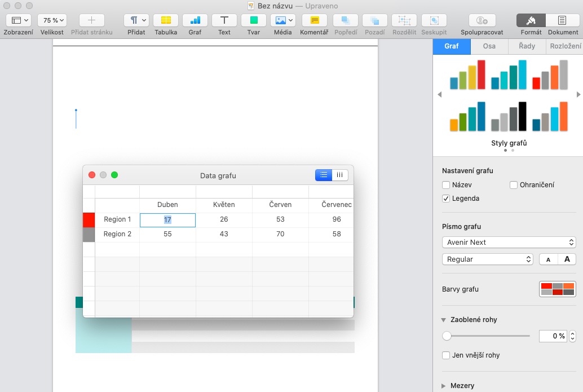
Task: Click the Zaoblené rohy slider handle
Action: click(x=447, y=336)
